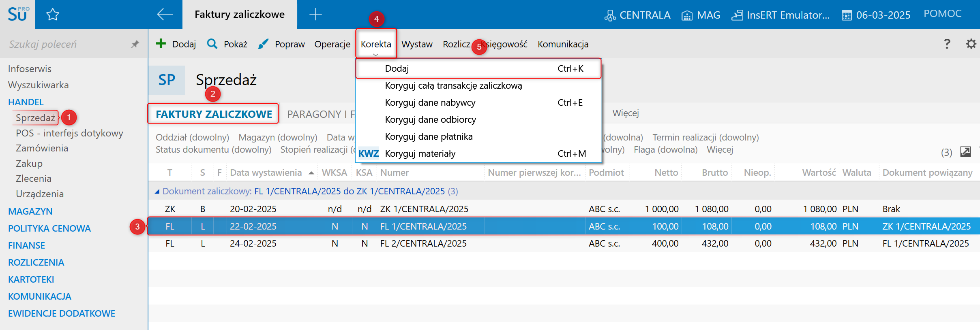Switch to the FAKTURY ZALICZKOWE tab
Image resolution: width=980 pixels, height=330 pixels.
coord(213,114)
